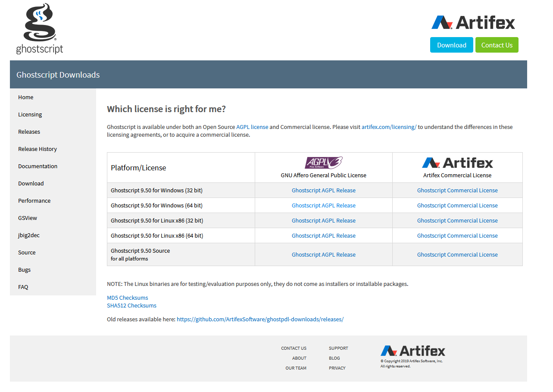This screenshot has height=392, width=553.
Task: Click PRIVACY in the footer
Action: pos(337,368)
